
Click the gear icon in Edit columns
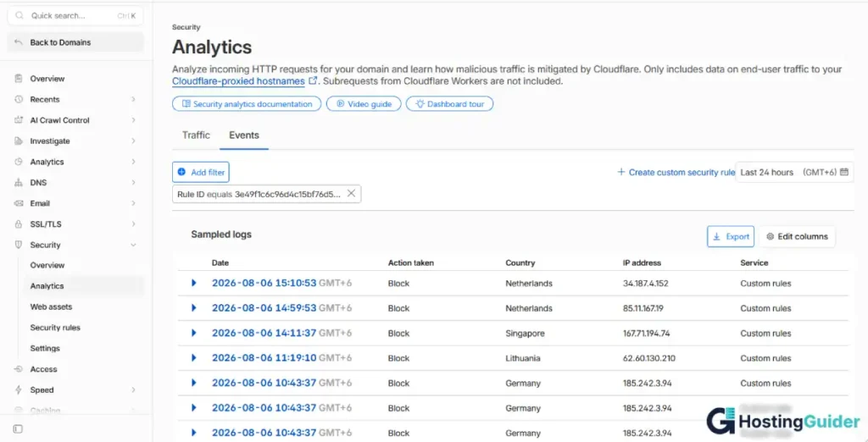pyautogui.click(x=770, y=237)
